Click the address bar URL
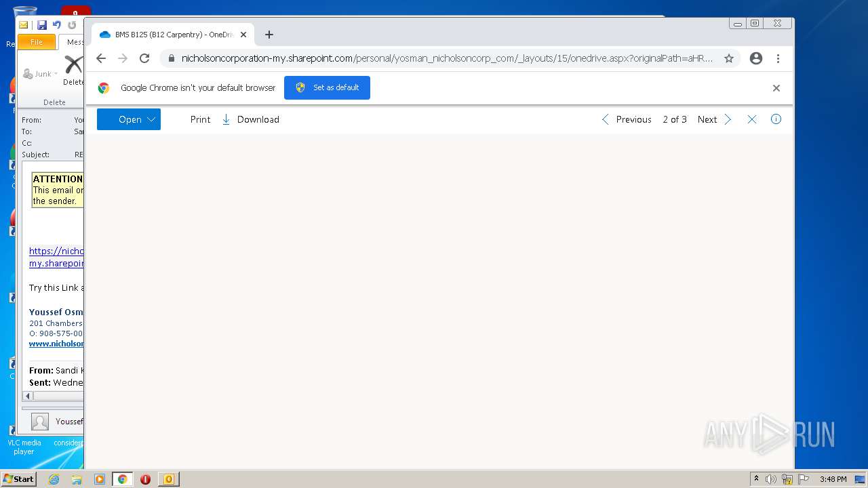 (447, 58)
